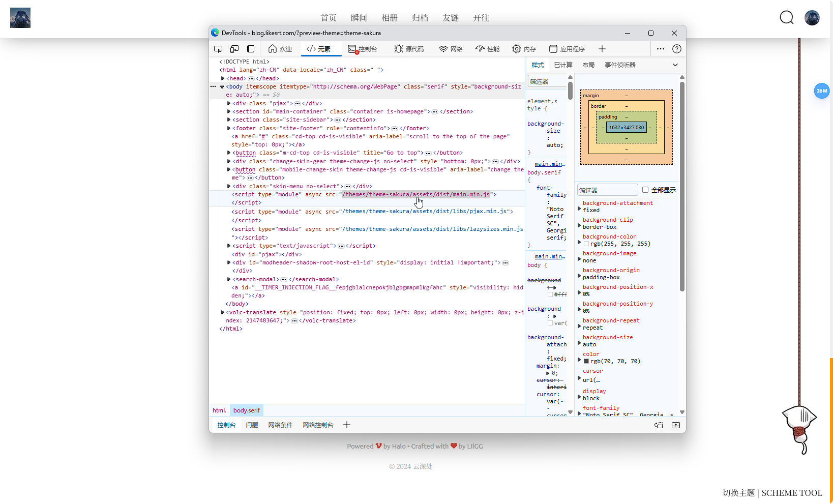Expand the skin-menu div node
833x504 pixels.
[x=229, y=186]
